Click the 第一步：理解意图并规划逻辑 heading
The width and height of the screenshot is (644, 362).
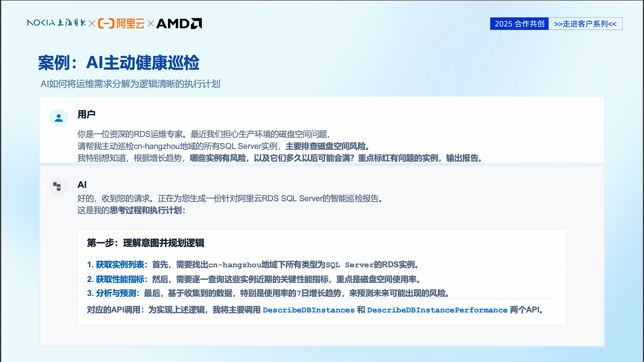pos(146,243)
